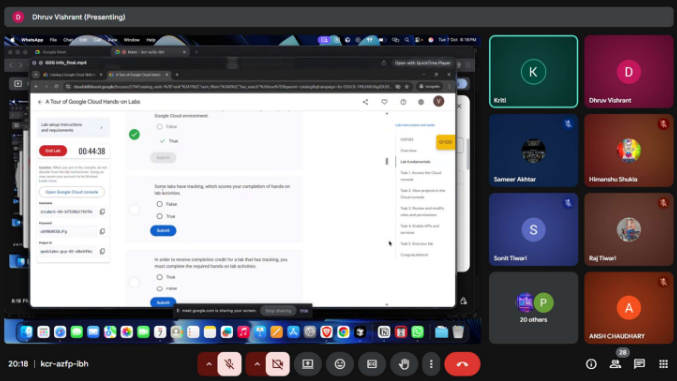
Task: Open Safari from the Dock
Action: (60, 332)
